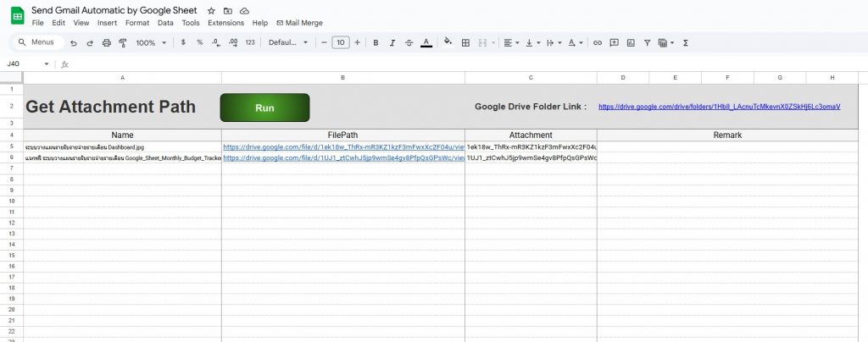
Task: Toggle strikethrough formatting
Action: click(x=409, y=42)
